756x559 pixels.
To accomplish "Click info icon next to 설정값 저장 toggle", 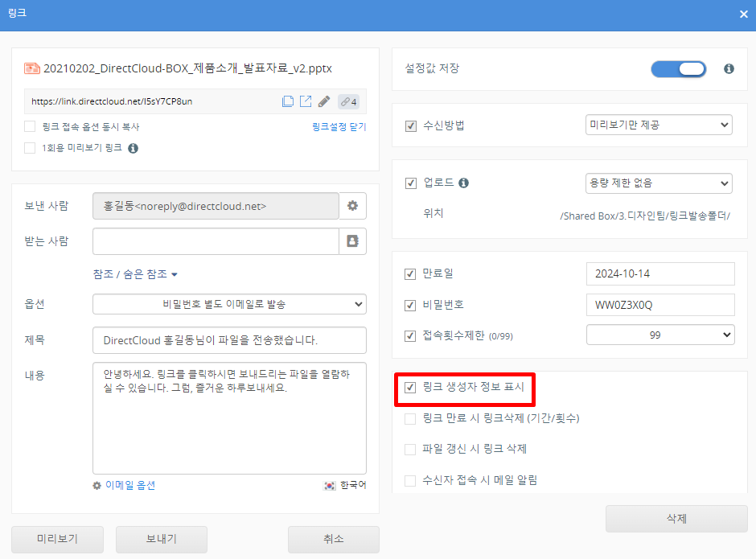I will click(729, 69).
